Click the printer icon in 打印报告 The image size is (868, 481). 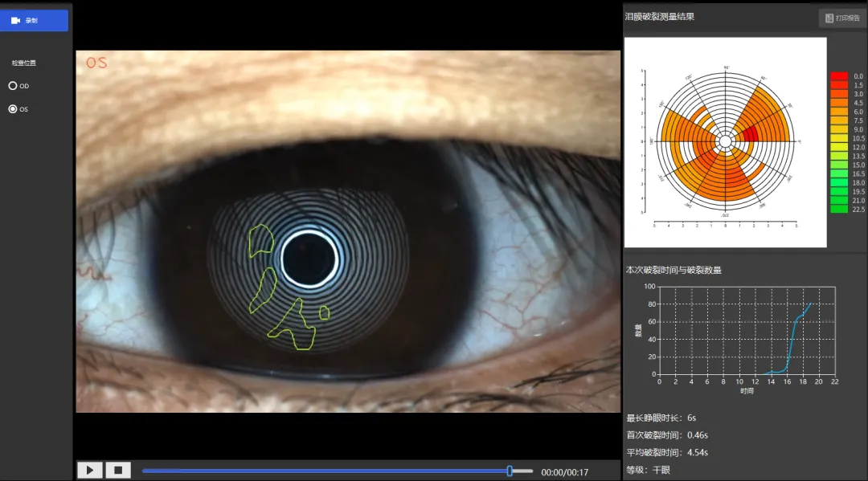[829, 18]
